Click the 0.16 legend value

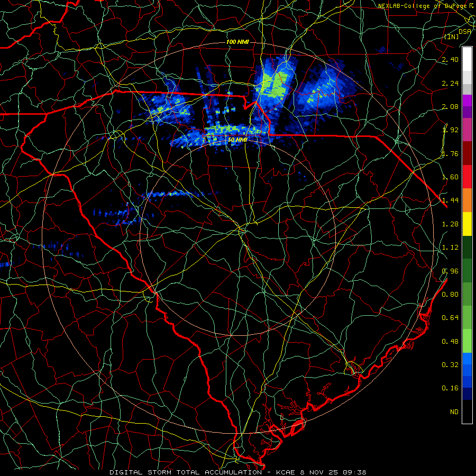tap(450, 388)
